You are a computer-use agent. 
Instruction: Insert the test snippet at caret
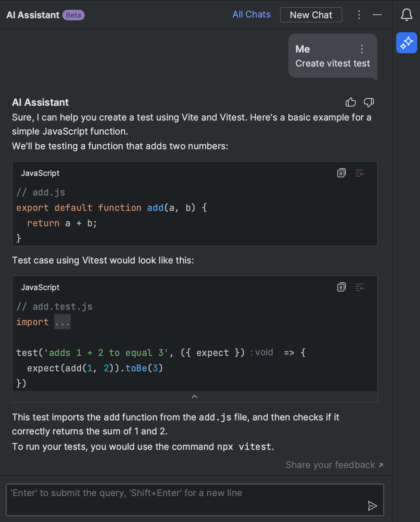[x=360, y=287]
